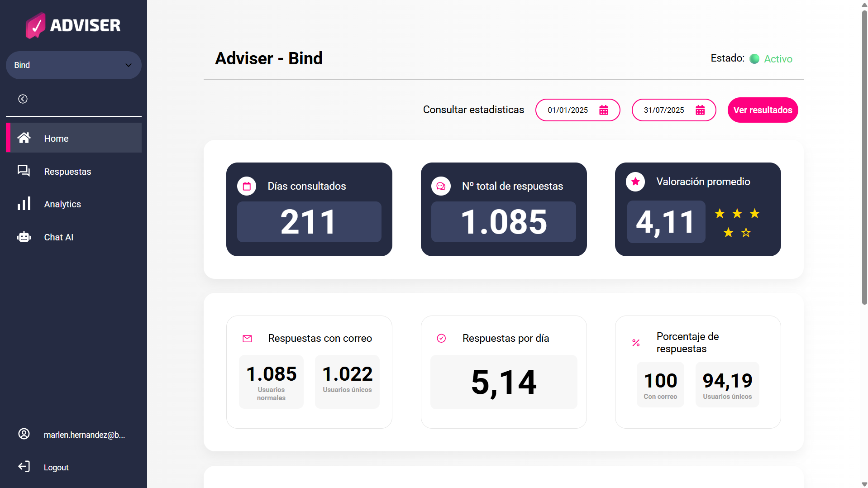Screen dimensions: 868x488
Task: Click the page vertical scrollbar thumb
Action: (x=864, y=157)
